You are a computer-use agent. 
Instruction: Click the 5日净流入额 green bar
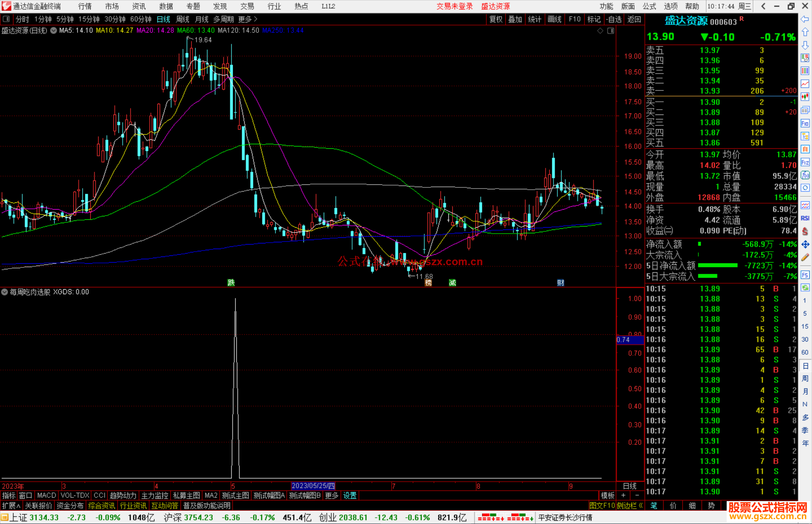pos(717,266)
